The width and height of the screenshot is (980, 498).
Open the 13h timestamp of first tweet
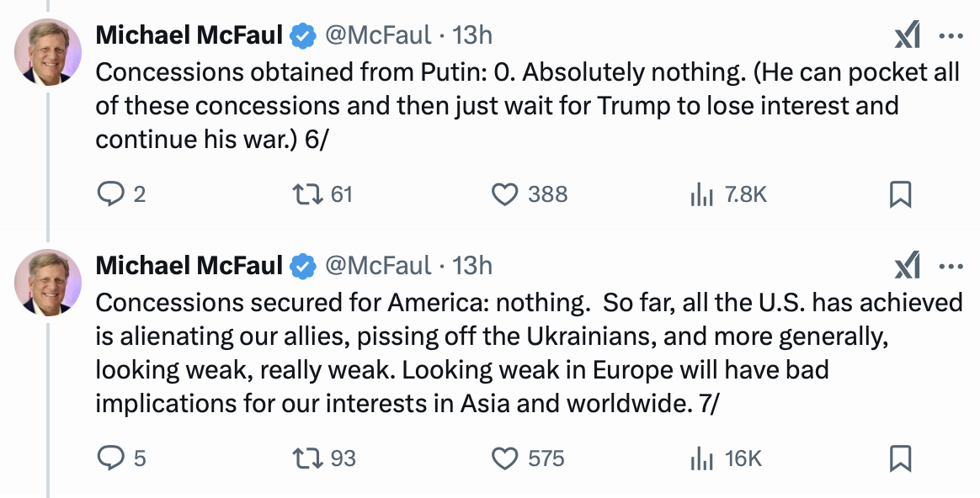pos(472,35)
